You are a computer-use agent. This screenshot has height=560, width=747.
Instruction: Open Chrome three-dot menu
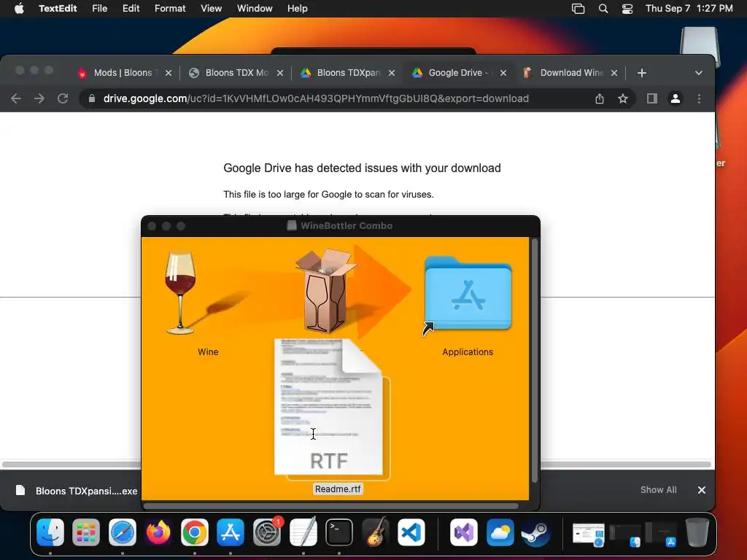click(x=699, y=98)
